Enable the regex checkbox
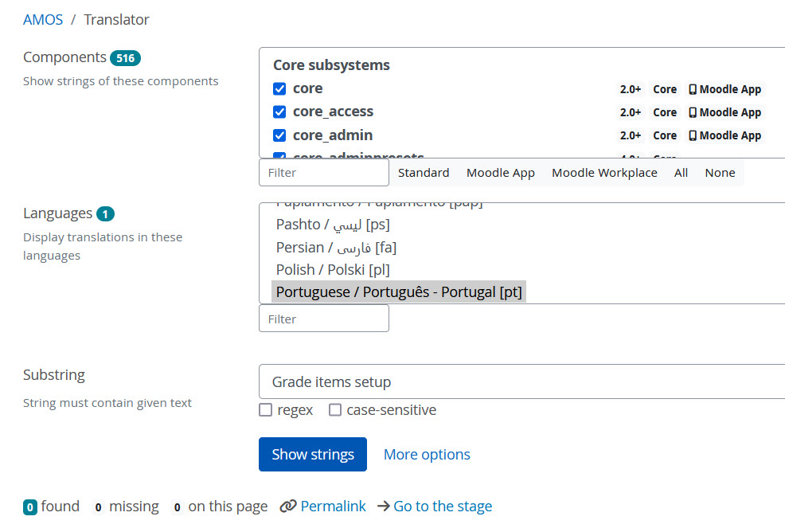The height and width of the screenshot is (532, 785). (265, 410)
